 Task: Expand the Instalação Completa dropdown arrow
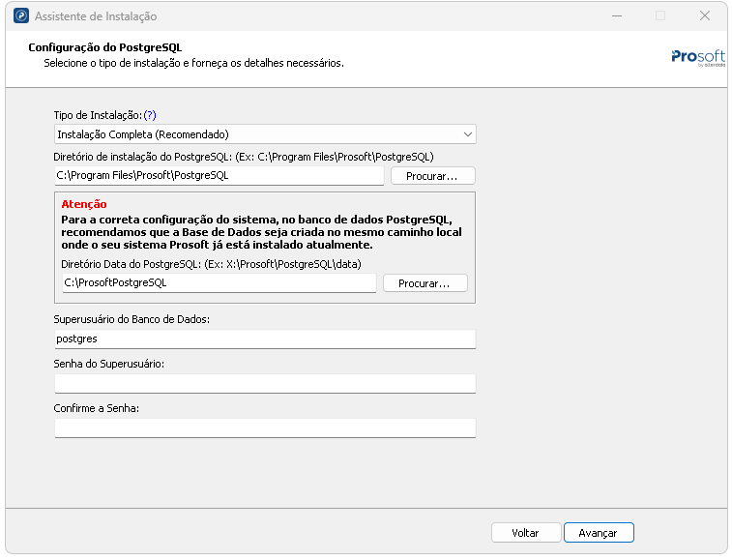point(467,134)
